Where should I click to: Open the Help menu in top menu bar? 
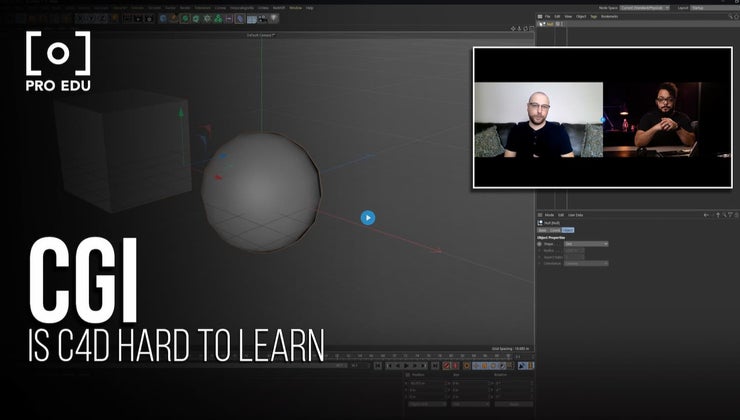click(x=310, y=8)
